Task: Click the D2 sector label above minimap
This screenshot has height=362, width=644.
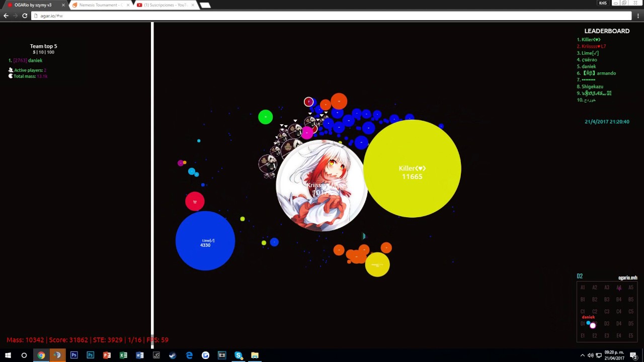Action: pyautogui.click(x=580, y=276)
